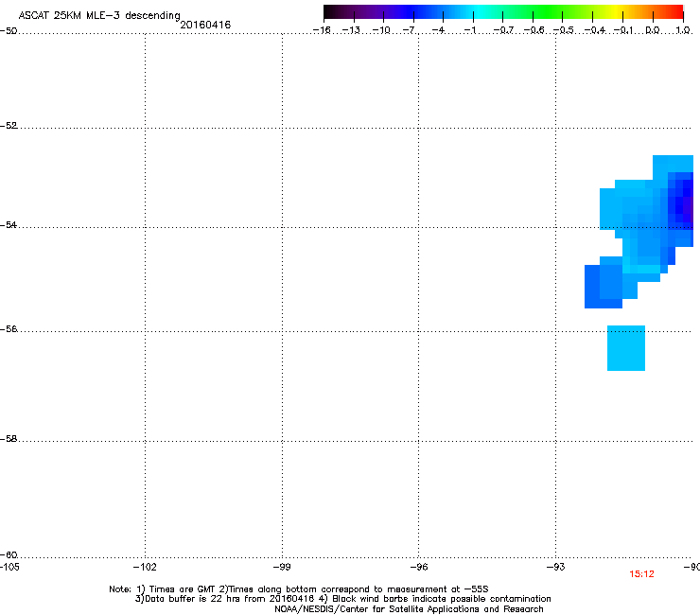The image size is (700, 615).
Task: Click the latitude label -60
Action: click(9, 554)
